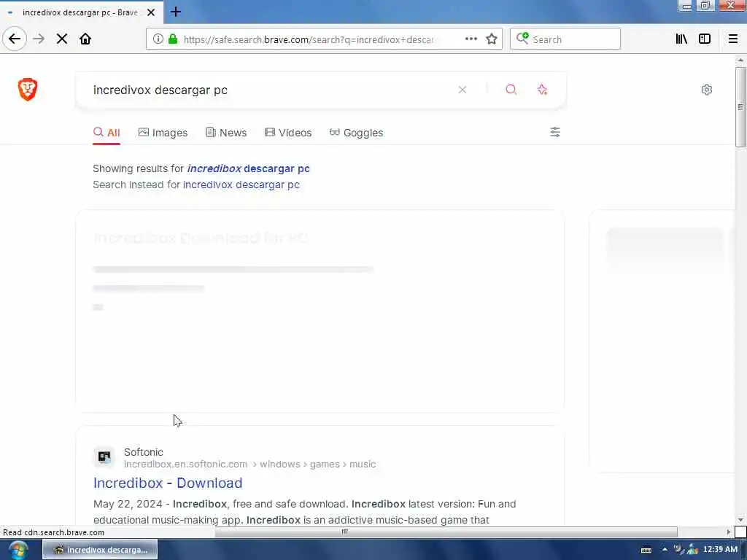Click the taskbar browser window button
Image resolution: width=747 pixels, height=560 pixels.
tap(100, 550)
